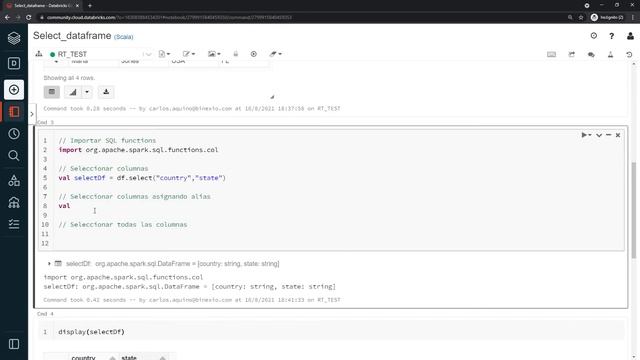The image size is (640, 360).
Task: Minimize the Cmd 3 cell
Action: [x=609, y=135]
